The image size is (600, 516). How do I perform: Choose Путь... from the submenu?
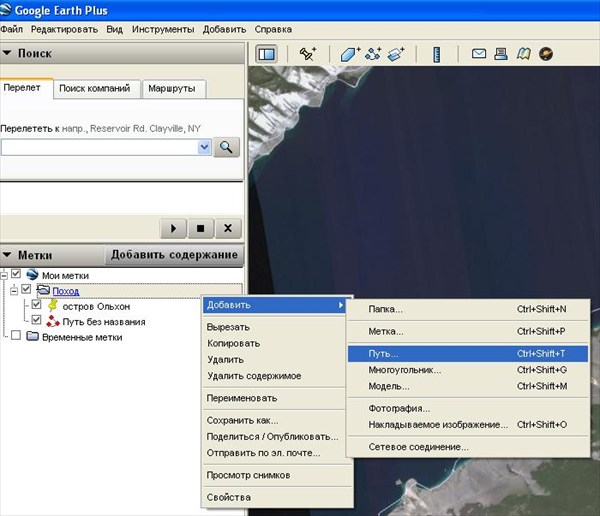click(468, 354)
